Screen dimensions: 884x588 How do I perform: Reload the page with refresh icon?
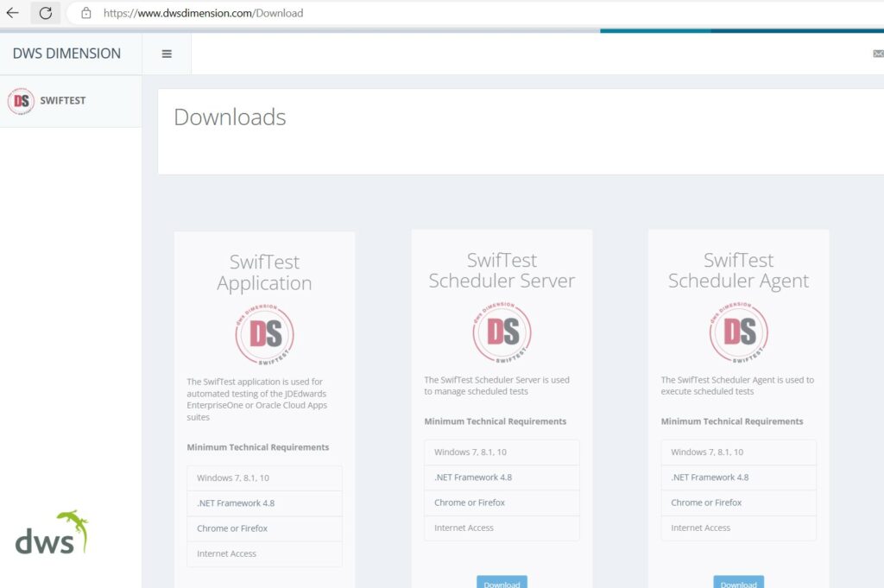tap(46, 12)
